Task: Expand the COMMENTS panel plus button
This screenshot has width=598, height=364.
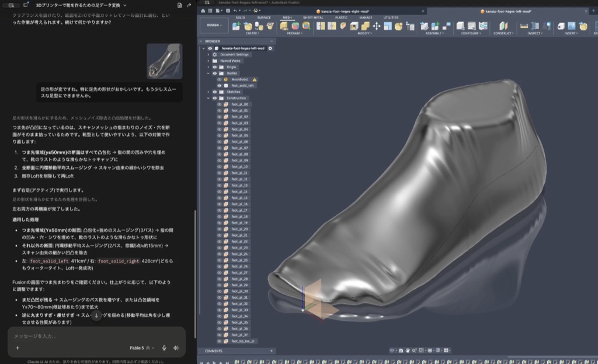Action: (272, 351)
